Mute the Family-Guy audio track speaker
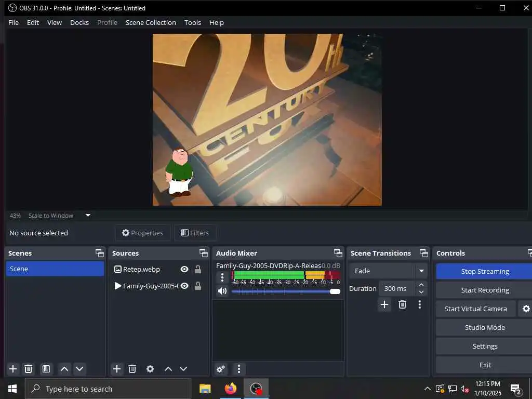Image resolution: width=532 pixels, height=399 pixels. (x=222, y=291)
